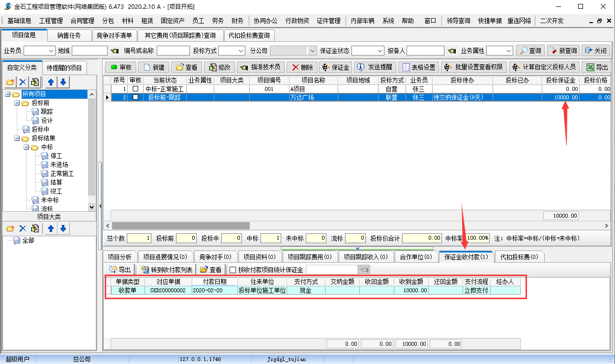
Task: Enable 按收付款项目统计保证金 checkbox
Action: 233,269
